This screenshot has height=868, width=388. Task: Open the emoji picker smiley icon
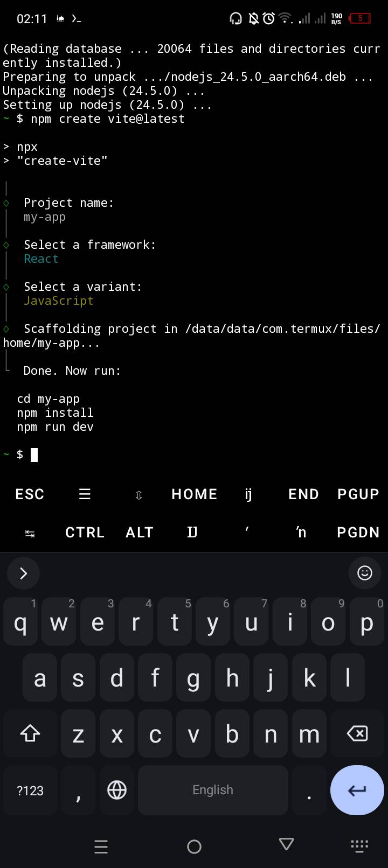[x=365, y=573]
